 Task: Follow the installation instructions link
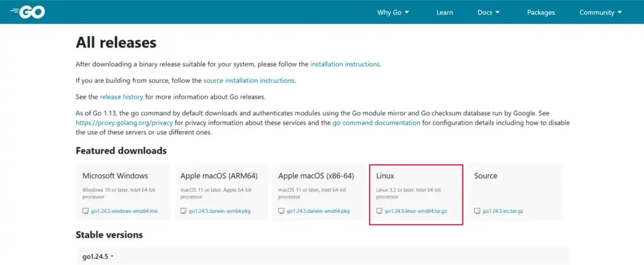(345, 65)
